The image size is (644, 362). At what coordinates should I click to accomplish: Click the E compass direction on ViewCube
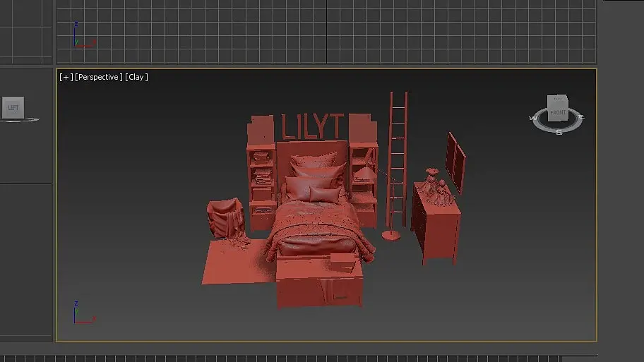580,117
